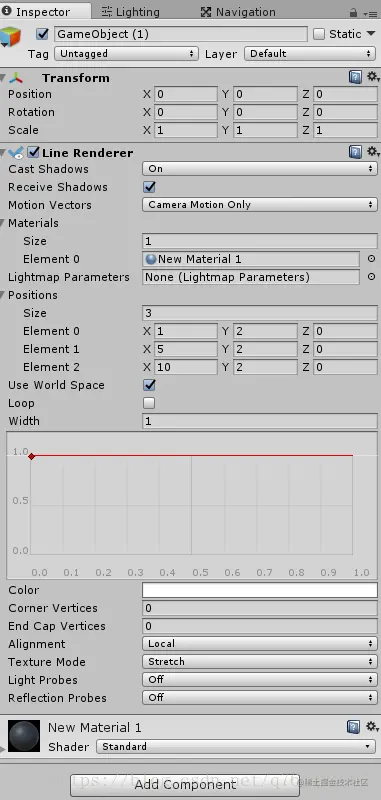
Task: Click the None (Lightmap Parameters) field
Action: click(251, 277)
